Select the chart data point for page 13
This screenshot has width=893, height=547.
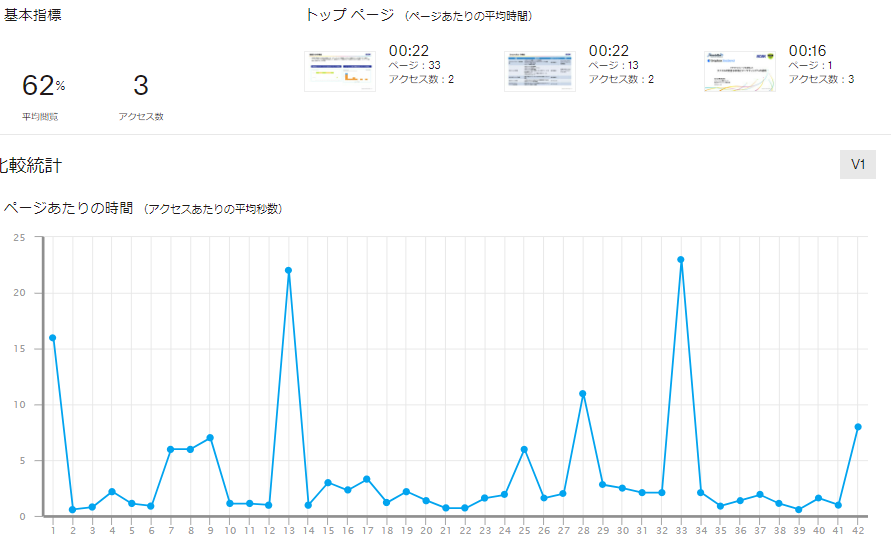[288, 270]
